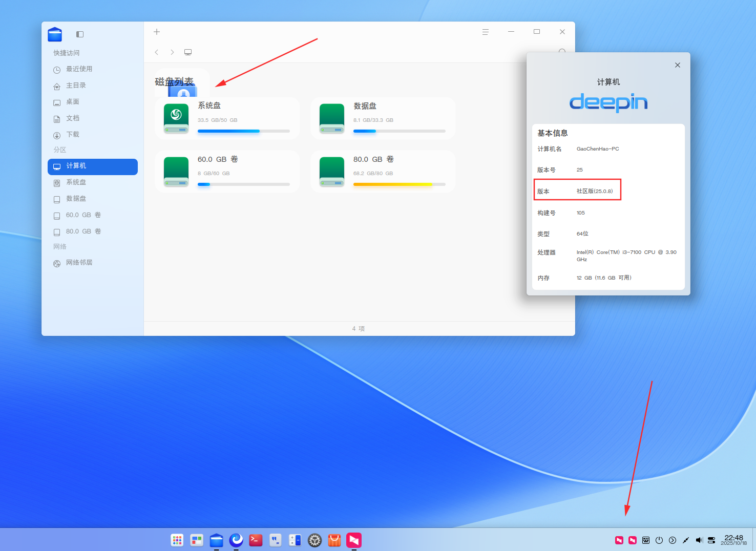756x551 pixels.
Task: Open the file manager hamburger menu
Action: (486, 32)
